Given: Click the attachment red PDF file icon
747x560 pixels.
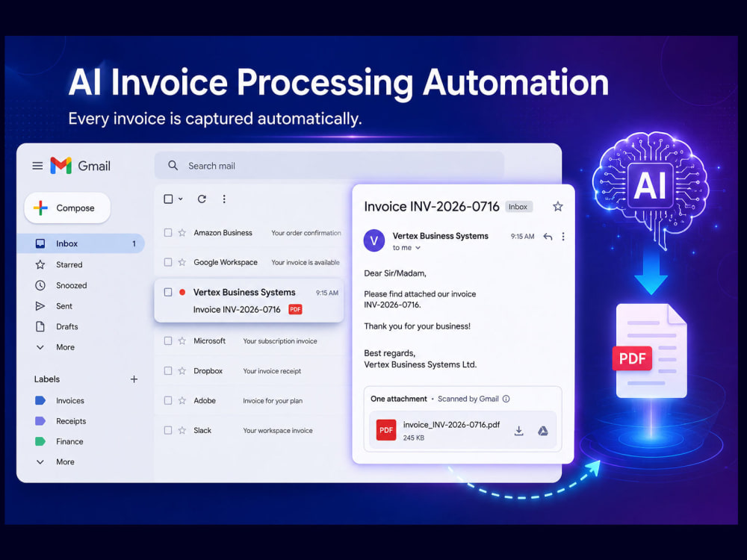Looking at the screenshot, I should pyautogui.click(x=386, y=430).
